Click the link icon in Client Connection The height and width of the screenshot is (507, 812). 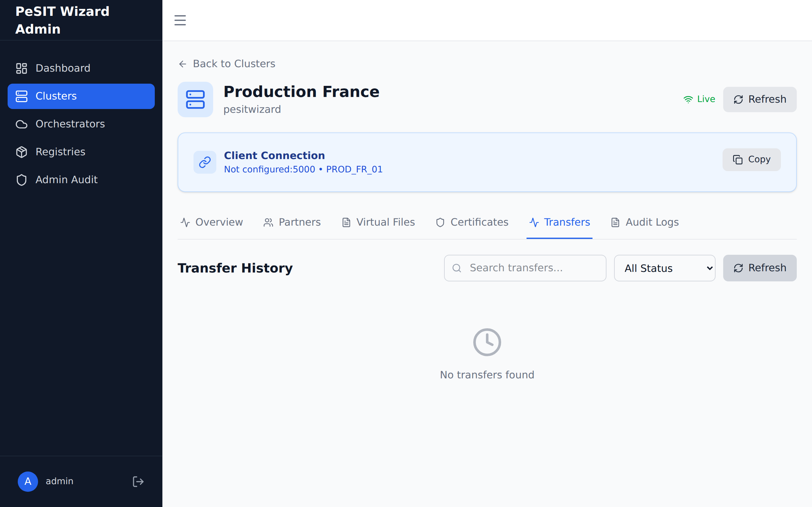pos(205,162)
